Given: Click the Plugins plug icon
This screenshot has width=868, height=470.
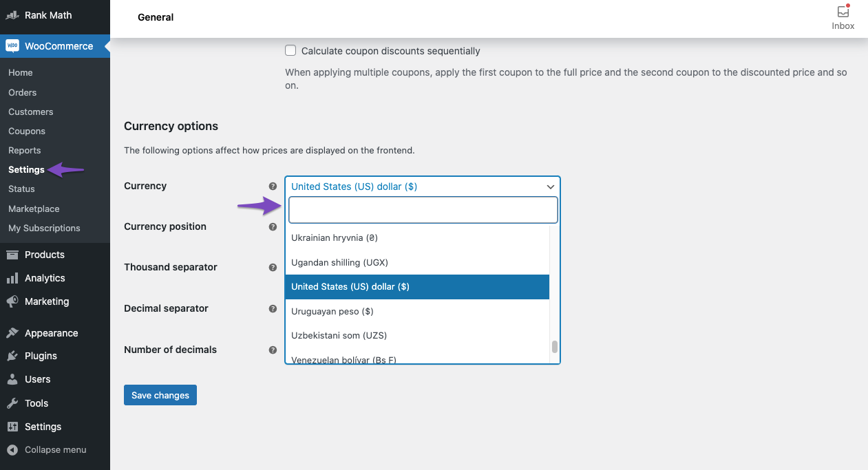Looking at the screenshot, I should point(12,356).
